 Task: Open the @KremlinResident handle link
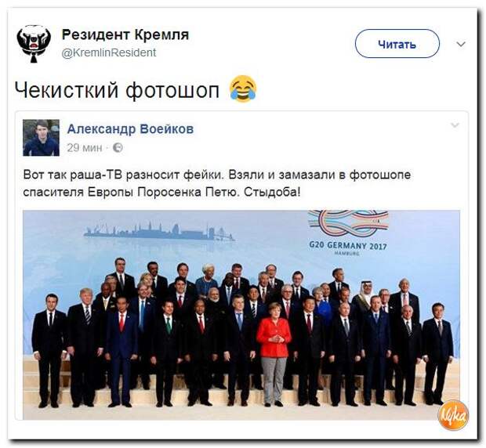tap(109, 52)
